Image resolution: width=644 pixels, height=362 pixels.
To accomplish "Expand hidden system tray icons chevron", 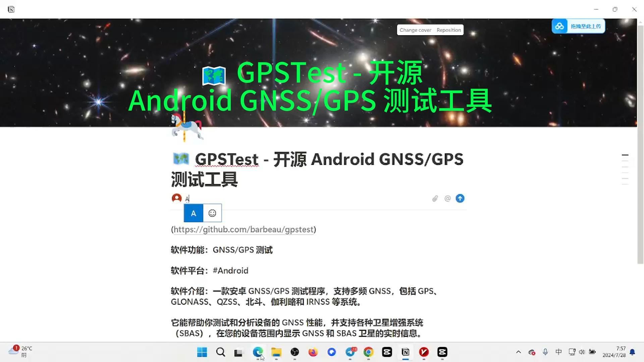I will coord(518,352).
